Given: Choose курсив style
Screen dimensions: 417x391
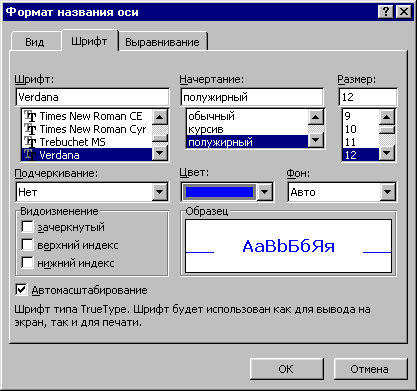Looking at the screenshot, I should [247, 129].
